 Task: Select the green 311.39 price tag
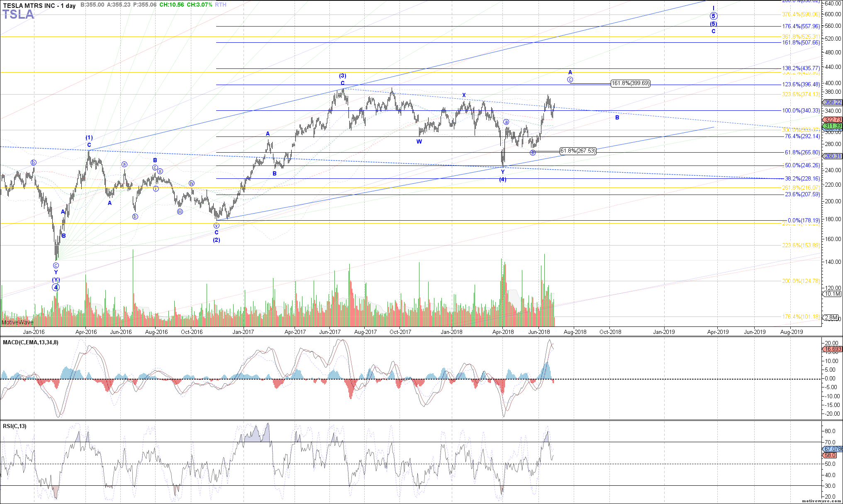(832, 126)
